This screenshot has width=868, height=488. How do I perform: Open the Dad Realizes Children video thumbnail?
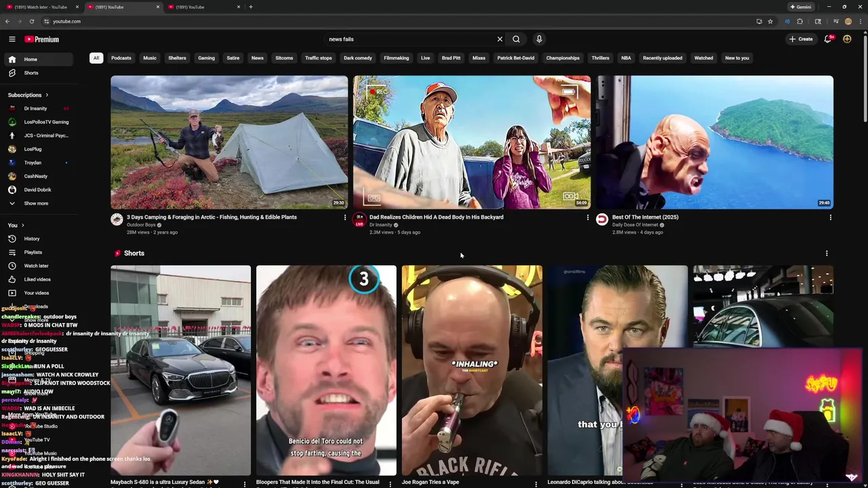click(x=472, y=142)
